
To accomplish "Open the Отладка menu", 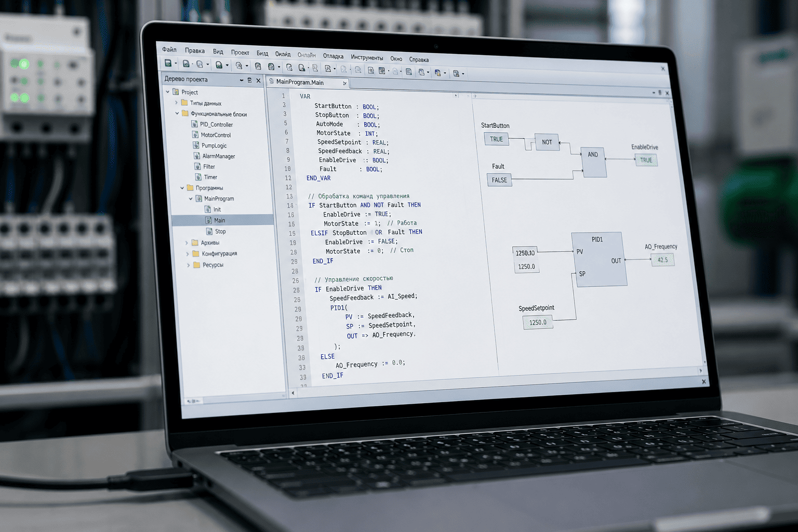I will 333,56.
